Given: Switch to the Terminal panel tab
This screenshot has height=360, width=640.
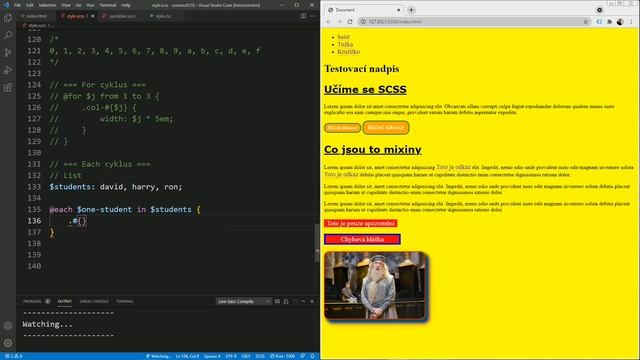Looking at the screenshot, I should [124, 301].
